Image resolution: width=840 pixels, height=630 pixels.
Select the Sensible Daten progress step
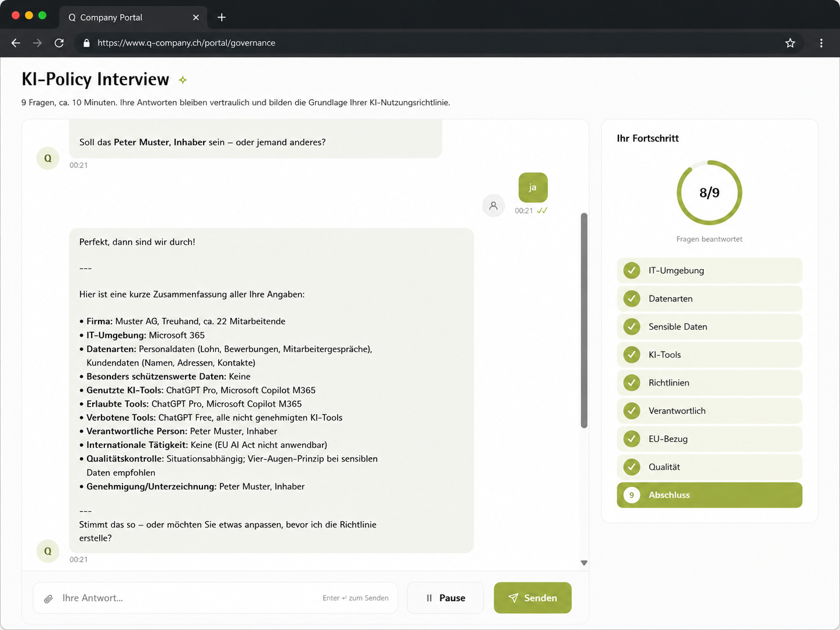(x=709, y=327)
